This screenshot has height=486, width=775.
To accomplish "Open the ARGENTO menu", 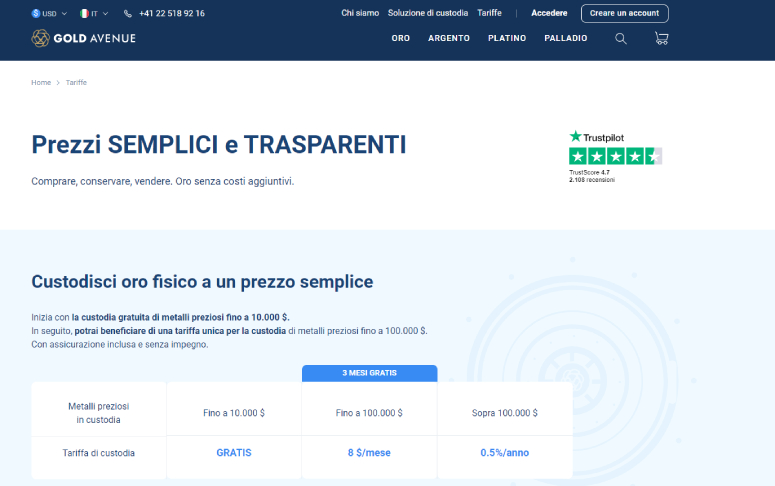I will (x=449, y=38).
